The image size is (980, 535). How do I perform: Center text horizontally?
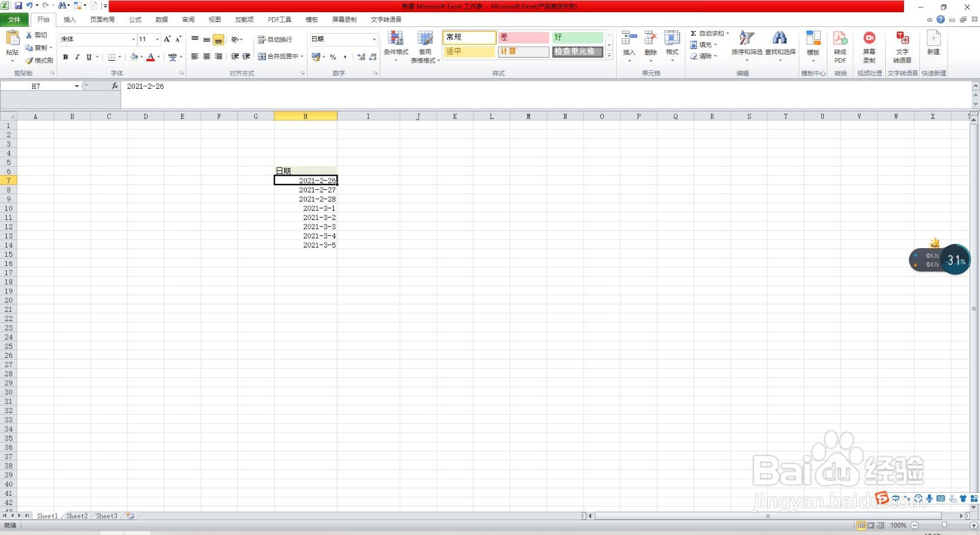(x=206, y=56)
